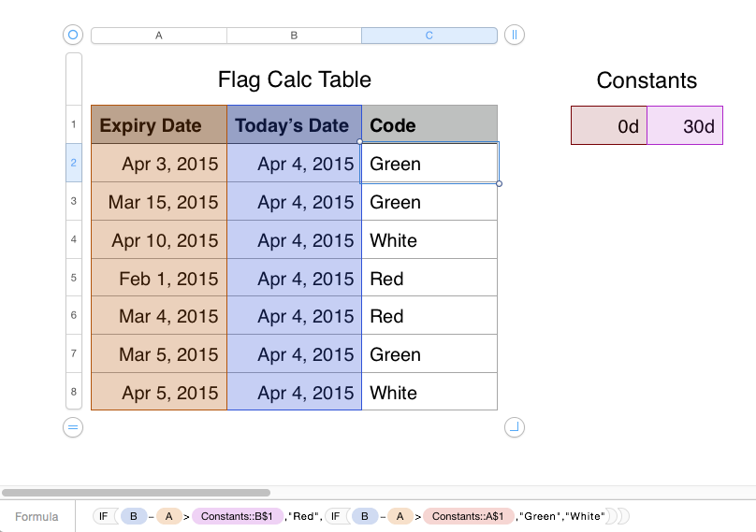The image size is (756, 532).
Task: Click the table select handle circle
Action: pyautogui.click(x=73, y=36)
